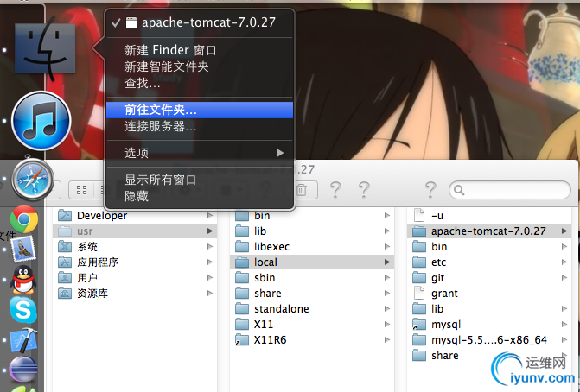Select the grant file
Viewport: 580px width, 392px height.
[x=489, y=293]
